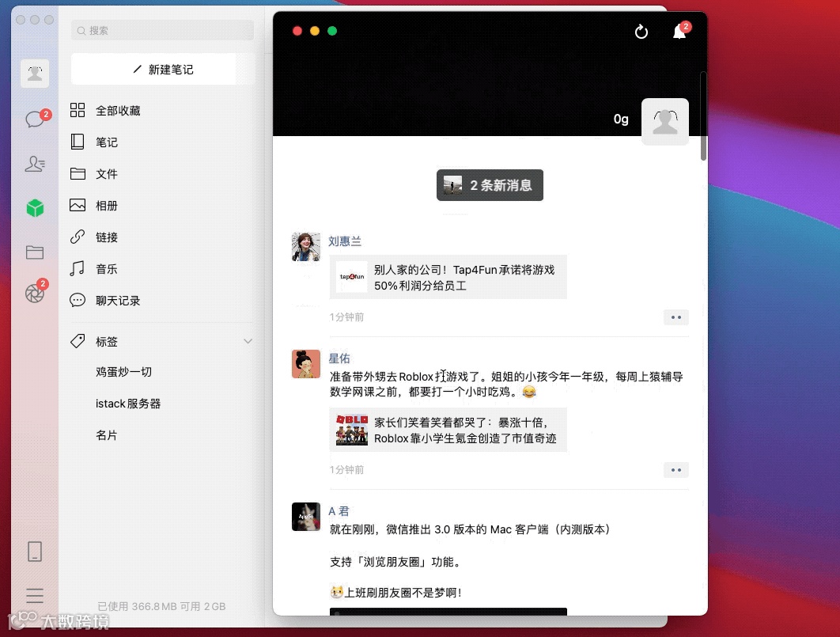Select 聊天记录 category

tap(161, 300)
